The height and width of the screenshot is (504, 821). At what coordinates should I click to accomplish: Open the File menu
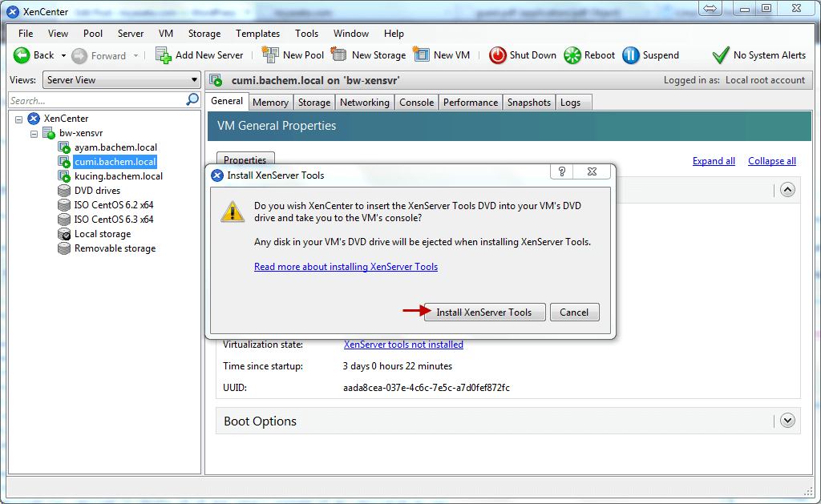pos(26,34)
